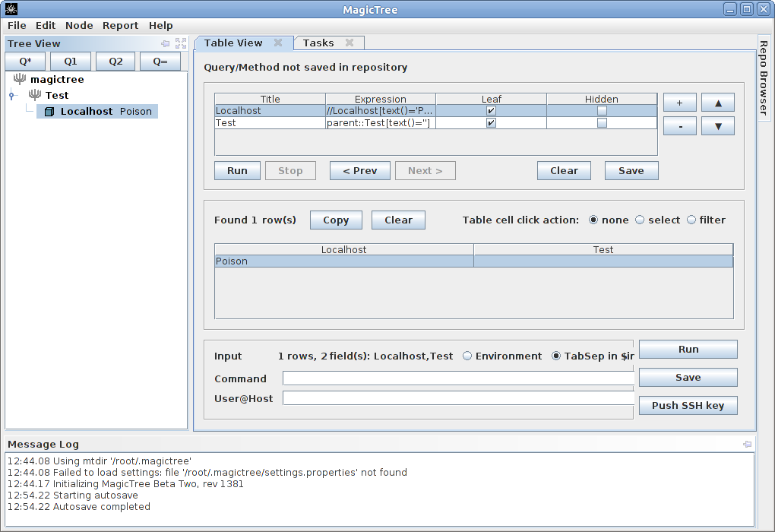Close the Tasks tab with its X icon

(351, 43)
